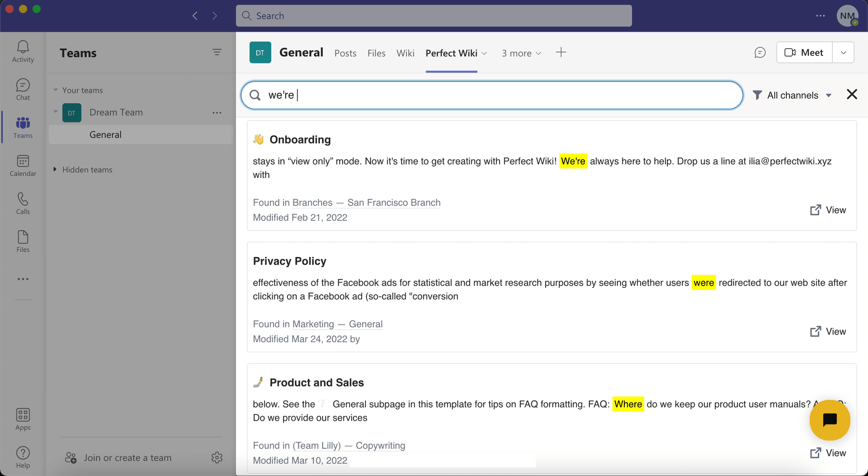Click the add tab plus icon

click(561, 52)
